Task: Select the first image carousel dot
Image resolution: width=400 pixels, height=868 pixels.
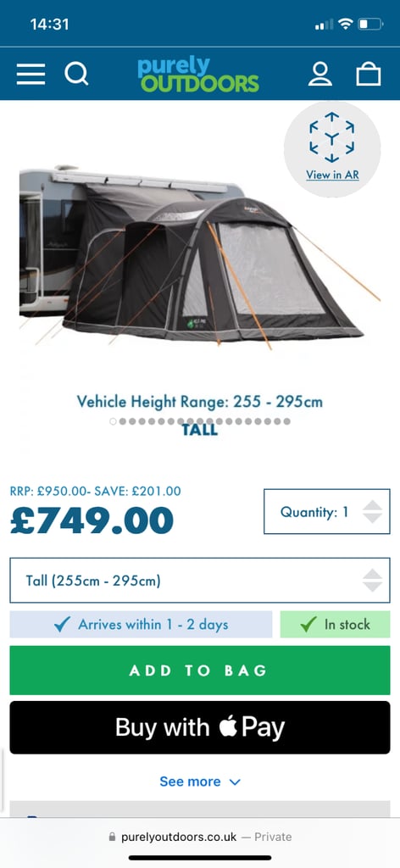Action: 114,421
